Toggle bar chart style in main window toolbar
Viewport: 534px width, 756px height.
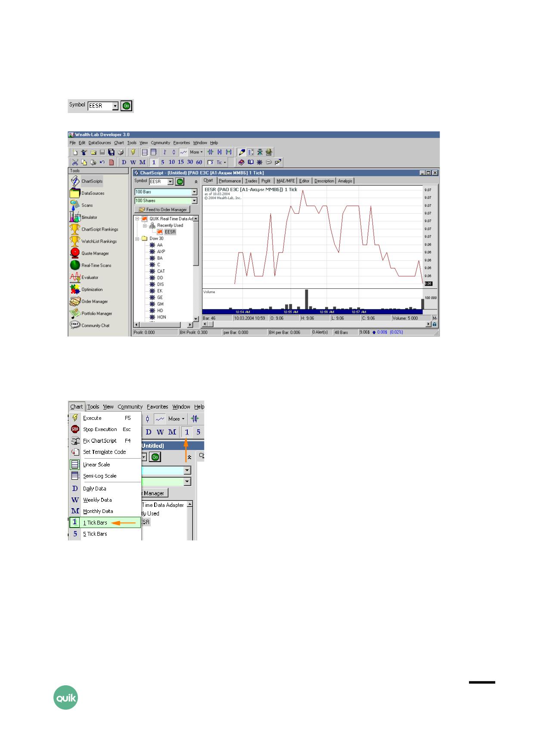pos(165,152)
